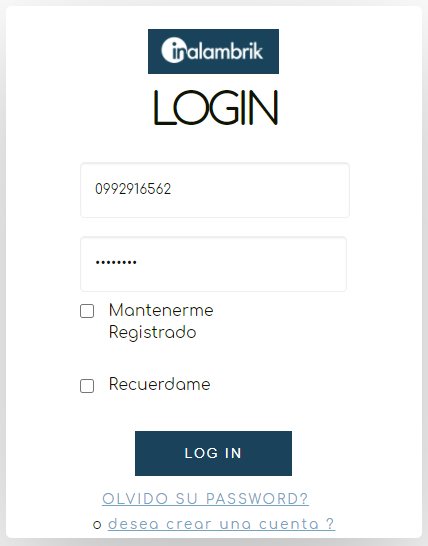Screen dimensions: 428x546
Task: Click the "alambrik" wordmark in the logo
Action: pyautogui.click(x=223, y=51)
